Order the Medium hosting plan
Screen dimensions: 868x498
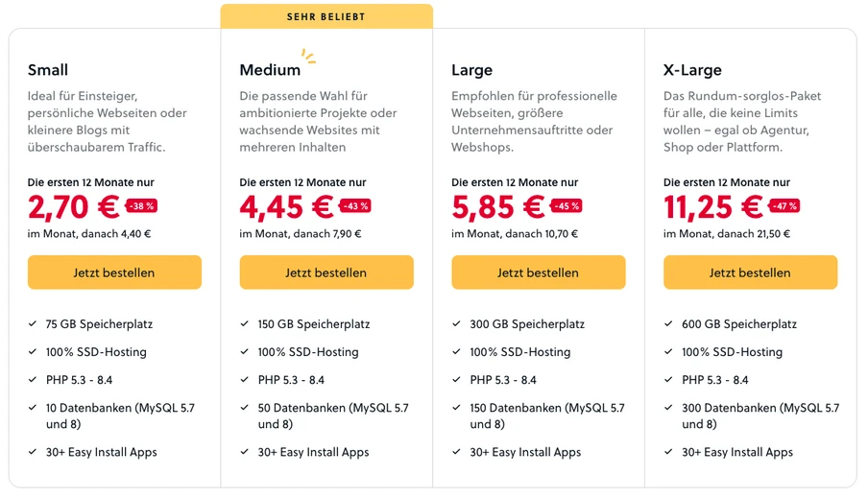coord(326,273)
